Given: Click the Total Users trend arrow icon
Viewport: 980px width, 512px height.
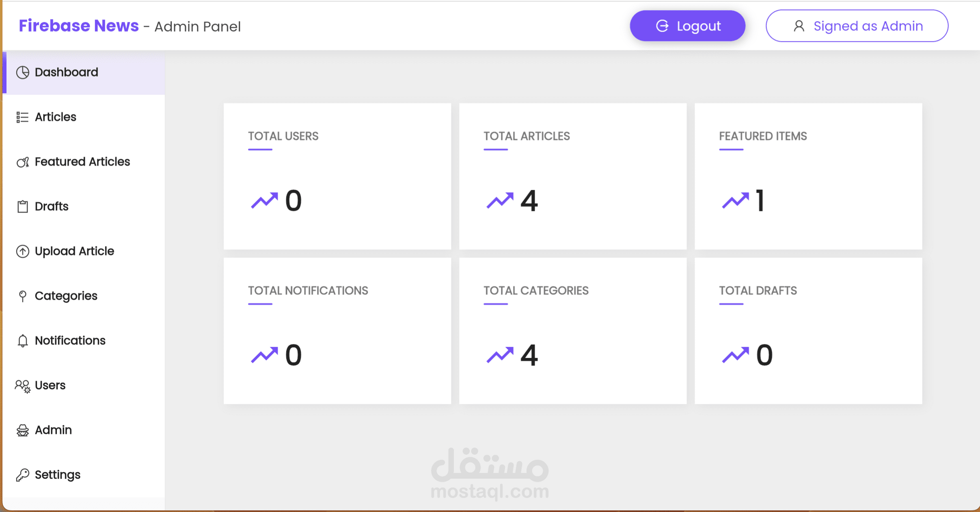Looking at the screenshot, I should [264, 200].
